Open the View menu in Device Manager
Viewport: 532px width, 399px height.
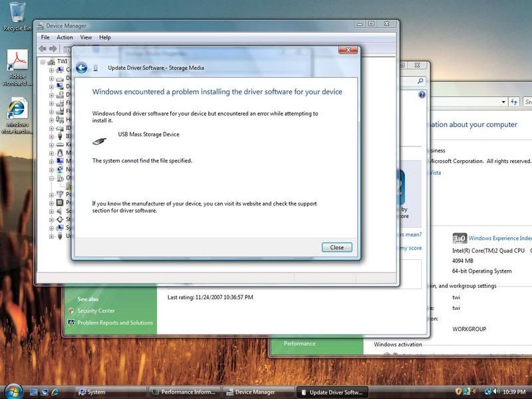86,37
